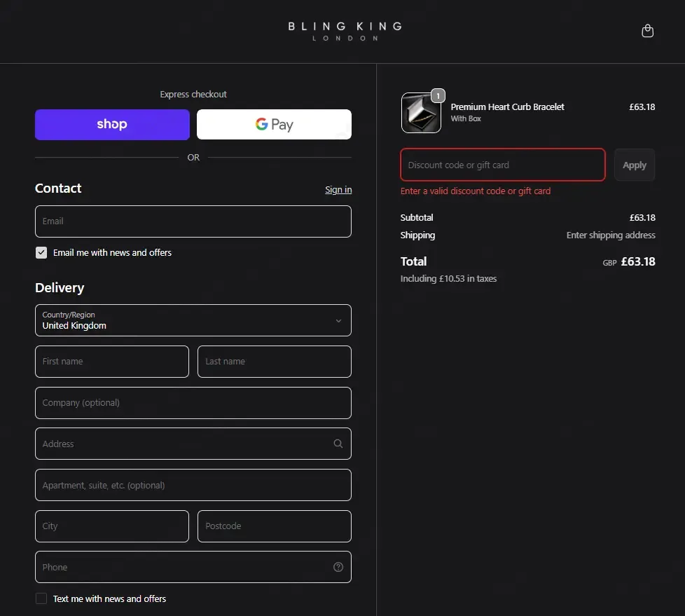Image resolution: width=685 pixels, height=616 pixels.
Task: Uncheck Email me with news and offers
Action: (41, 253)
